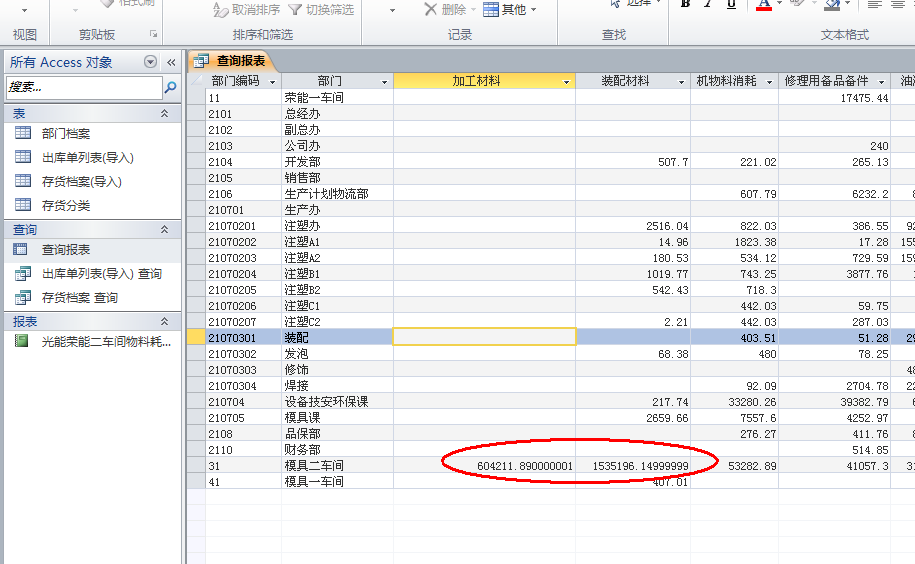Image resolution: width=915 pixels, height=564 pixels.
Task: Open the 部门档案 table
Action: pos(66,133)
